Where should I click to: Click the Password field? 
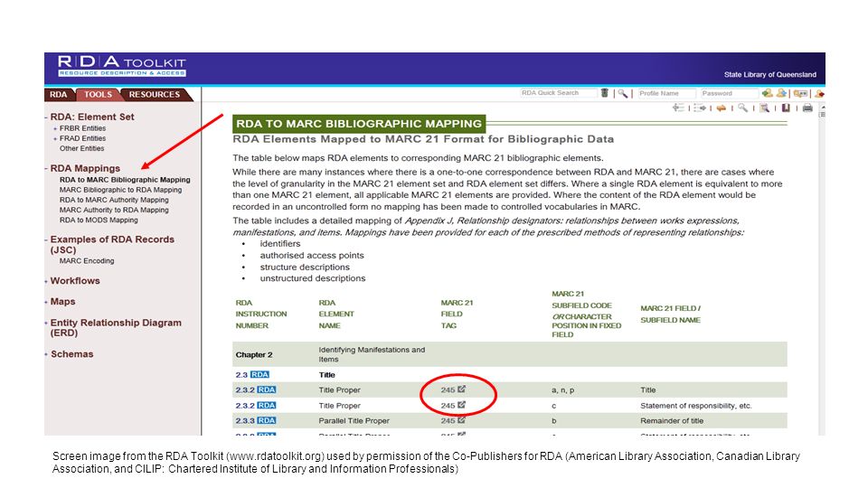(729, 93)
